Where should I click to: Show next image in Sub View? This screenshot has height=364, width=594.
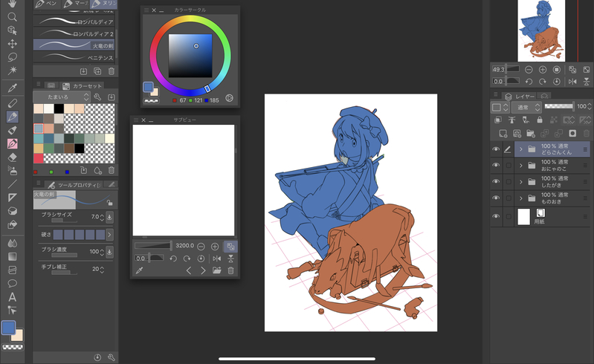point(203,270)
